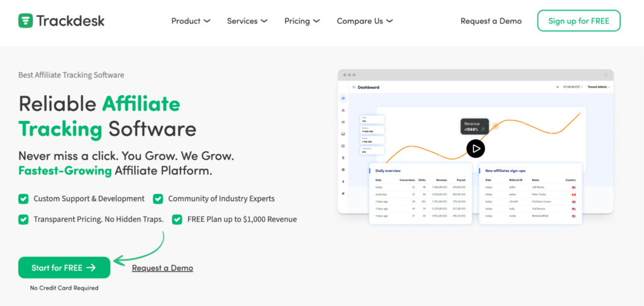Play the dashboard demo video
Screen dimensions: 644x306
(x=475, y=149)
